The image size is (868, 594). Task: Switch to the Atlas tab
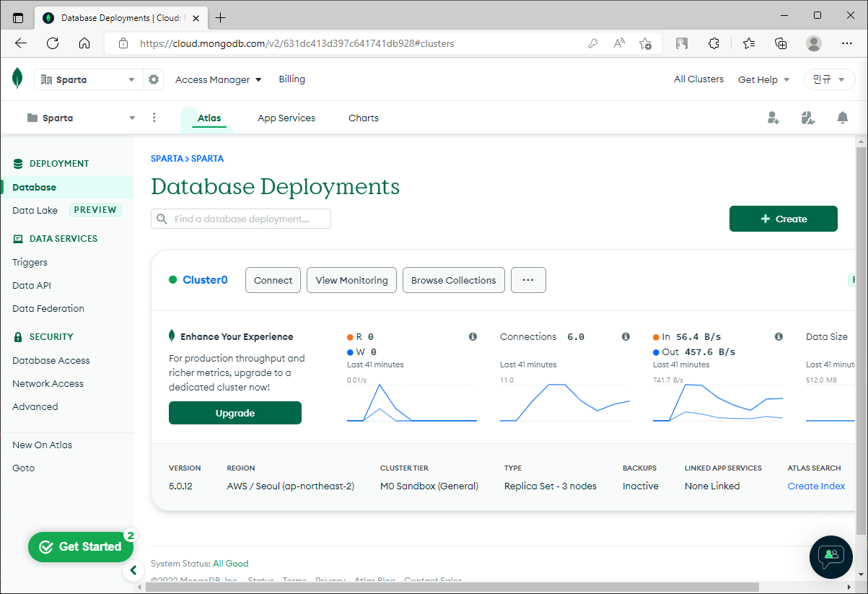(209, 118)
